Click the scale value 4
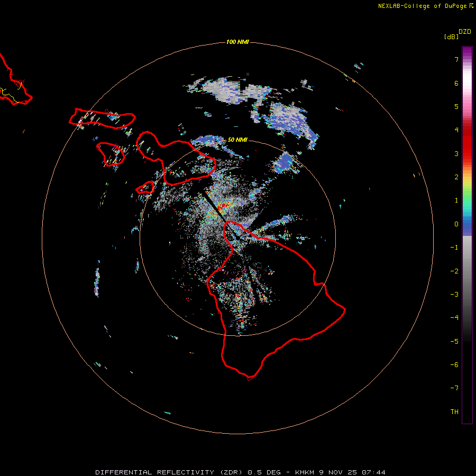This screenshot has width=476, height=476. point(456,130)
